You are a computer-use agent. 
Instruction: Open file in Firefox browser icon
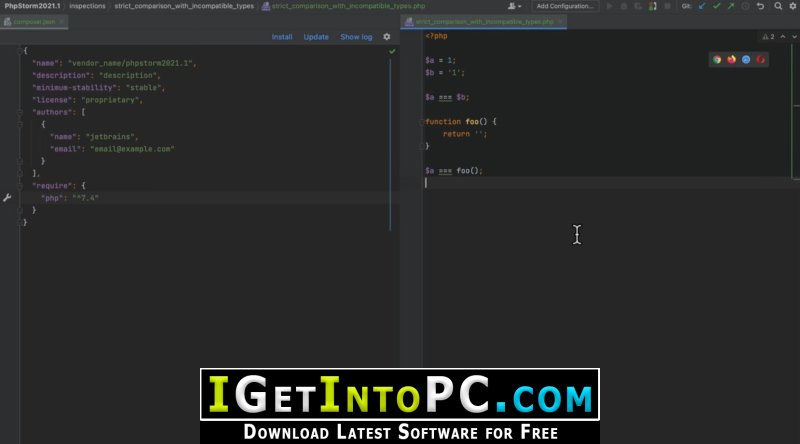pyautogui.click(x=732, y=60)
